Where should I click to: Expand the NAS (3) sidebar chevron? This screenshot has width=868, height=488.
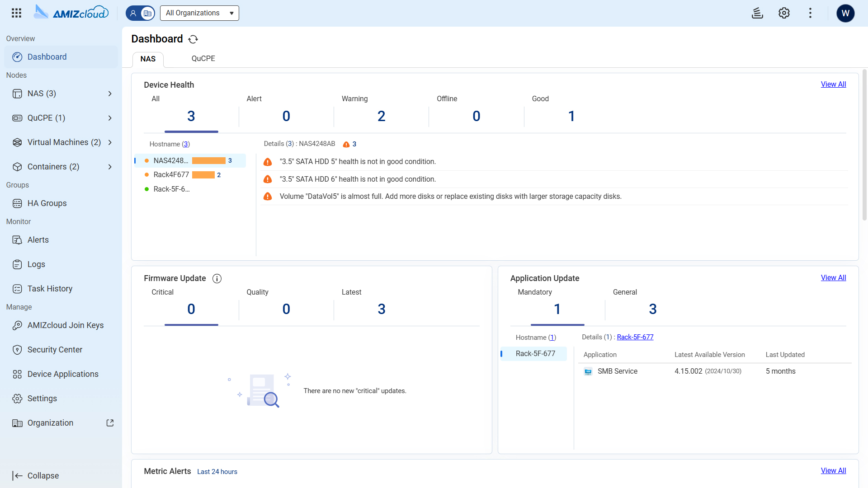click(x=110, y=94)
